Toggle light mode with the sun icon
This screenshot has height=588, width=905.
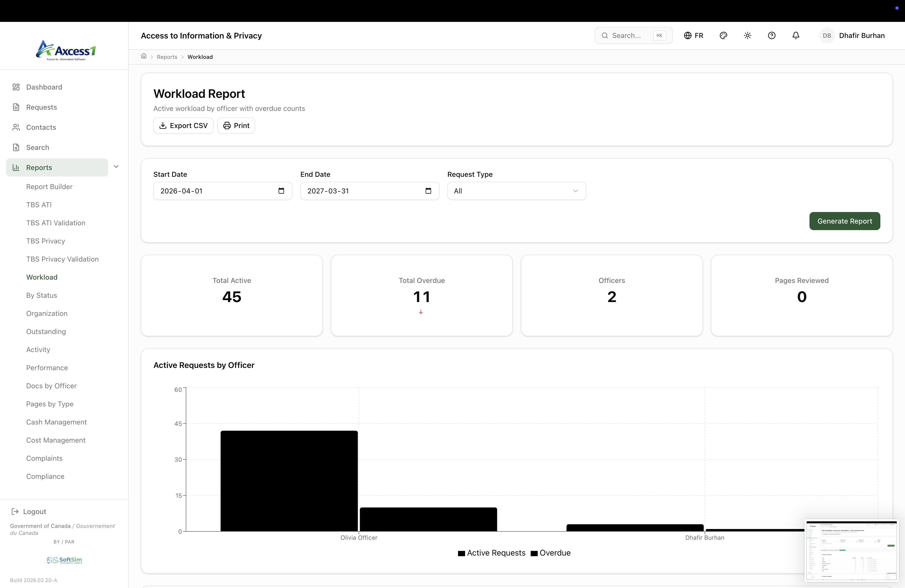tap(747, 35)
